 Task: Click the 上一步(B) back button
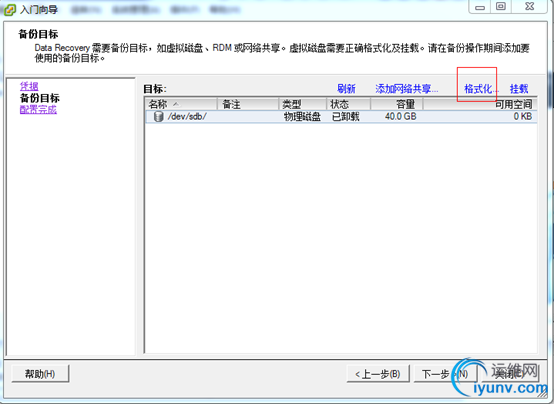[x=378, y=374]
